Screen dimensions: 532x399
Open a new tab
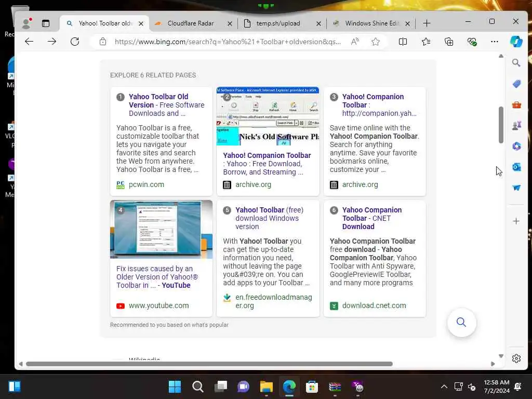[427, 23]
